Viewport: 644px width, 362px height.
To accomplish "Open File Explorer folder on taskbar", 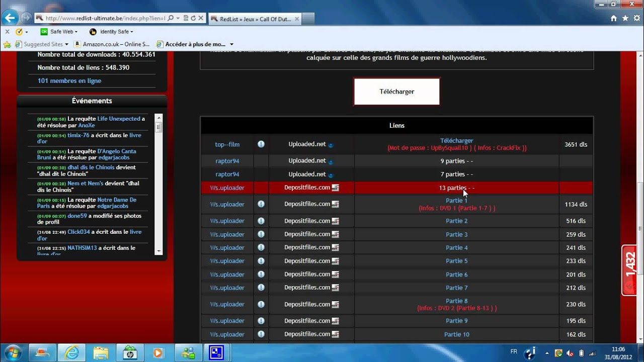I will click(101, 352).
